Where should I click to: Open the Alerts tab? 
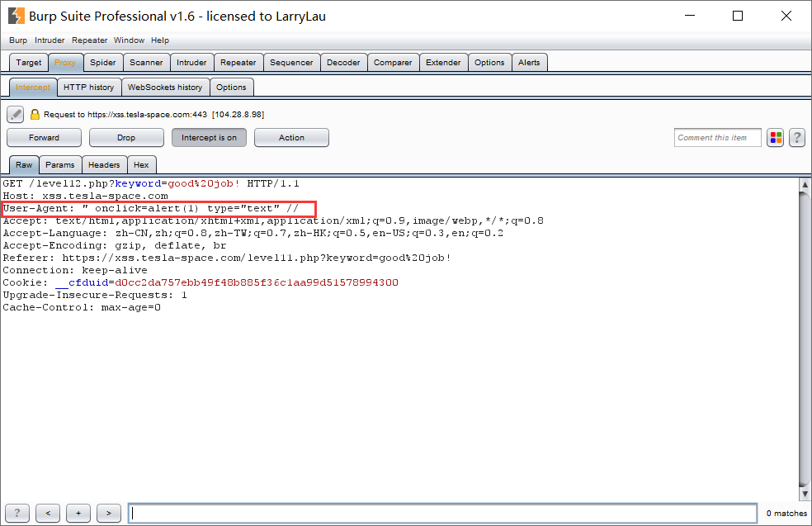click(529, 63)
